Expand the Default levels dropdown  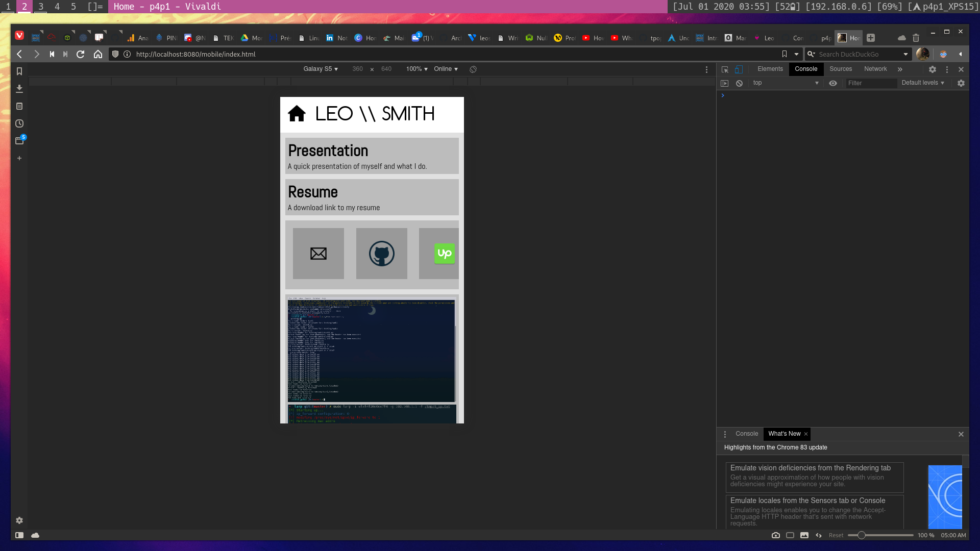pyautogui.click(x=922, y=83)
